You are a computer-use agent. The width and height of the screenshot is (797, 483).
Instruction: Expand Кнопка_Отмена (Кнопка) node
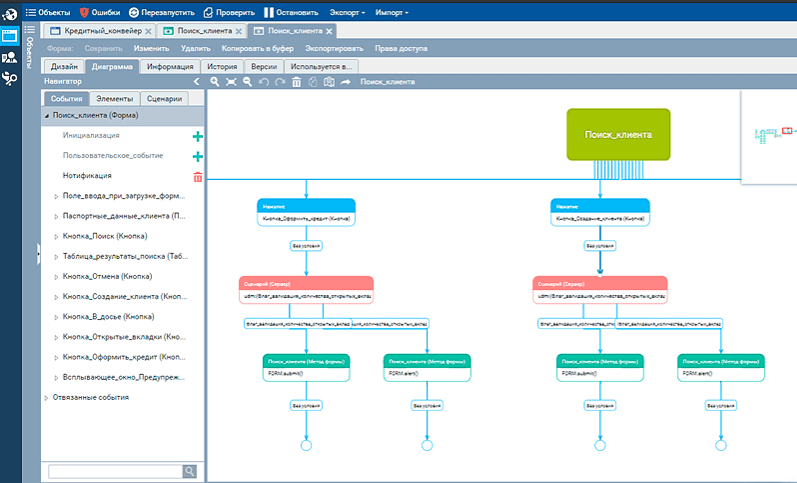point(56,277)
